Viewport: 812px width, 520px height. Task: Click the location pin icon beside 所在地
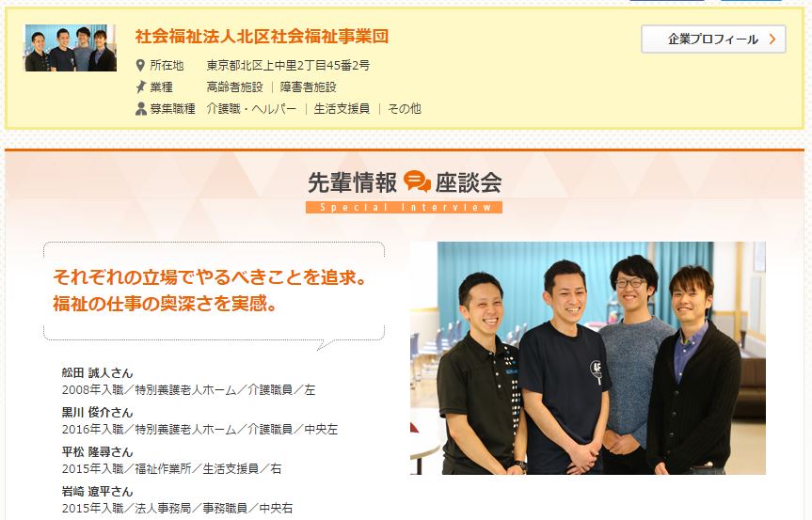(x=140, y=66)
